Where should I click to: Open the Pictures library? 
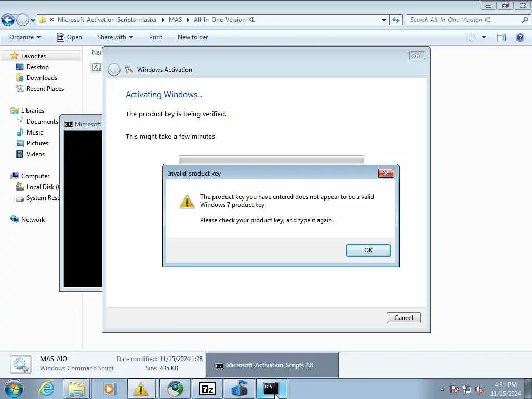coord(37,143)
